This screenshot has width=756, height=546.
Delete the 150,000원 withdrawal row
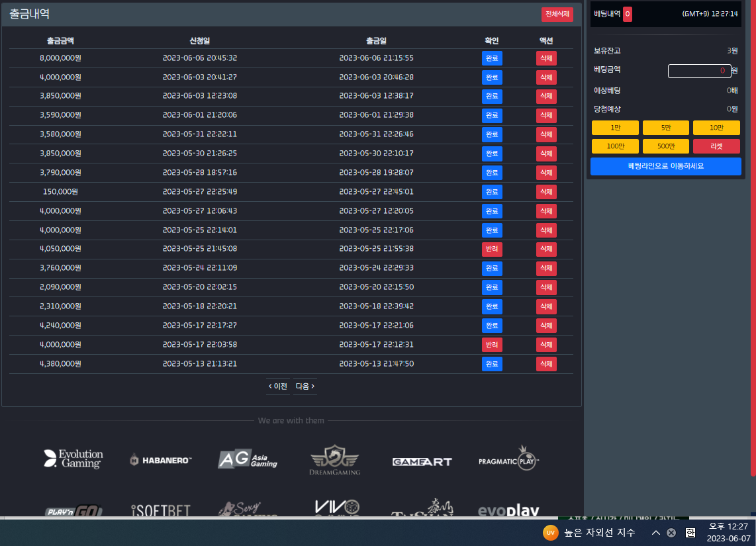[x=546, y=192]
